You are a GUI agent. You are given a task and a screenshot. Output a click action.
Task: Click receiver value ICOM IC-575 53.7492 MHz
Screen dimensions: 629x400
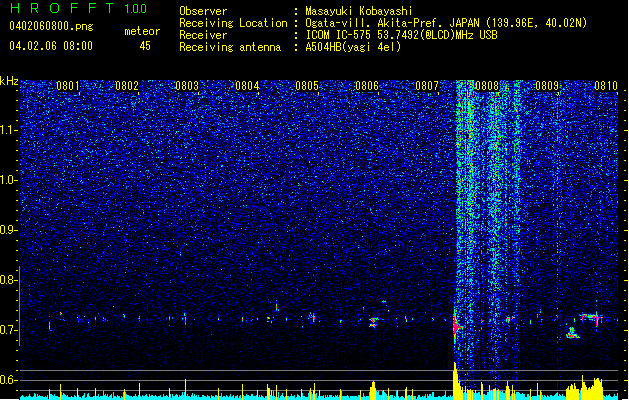(x=401, y=35)
